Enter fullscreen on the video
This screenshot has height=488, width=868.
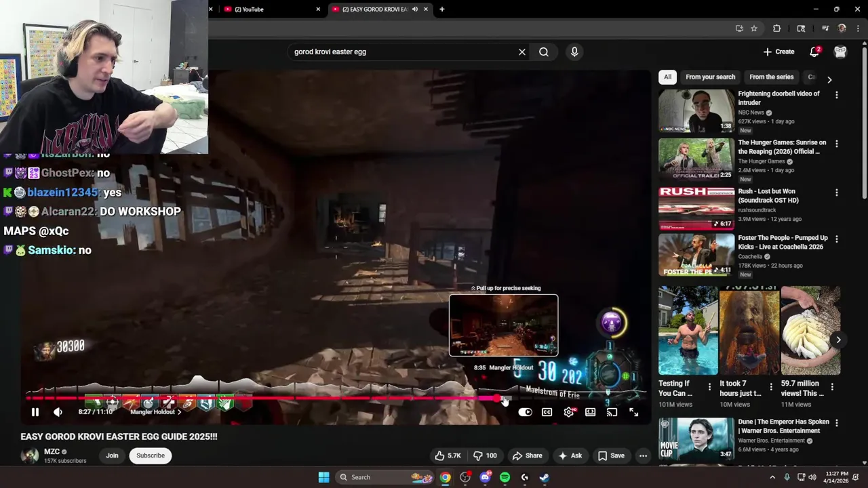tap(634, 412)
